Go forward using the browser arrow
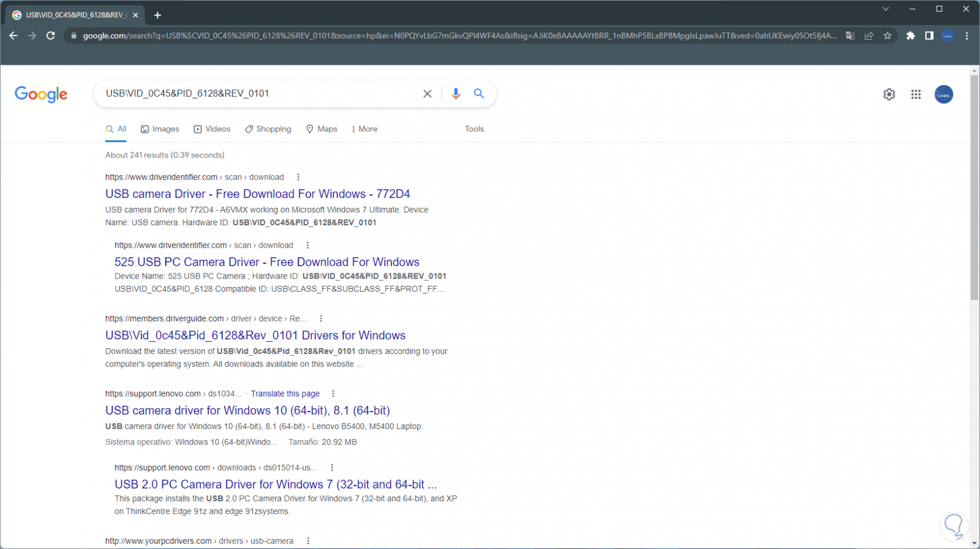980x549 pixels. click(x=32, y=36)
